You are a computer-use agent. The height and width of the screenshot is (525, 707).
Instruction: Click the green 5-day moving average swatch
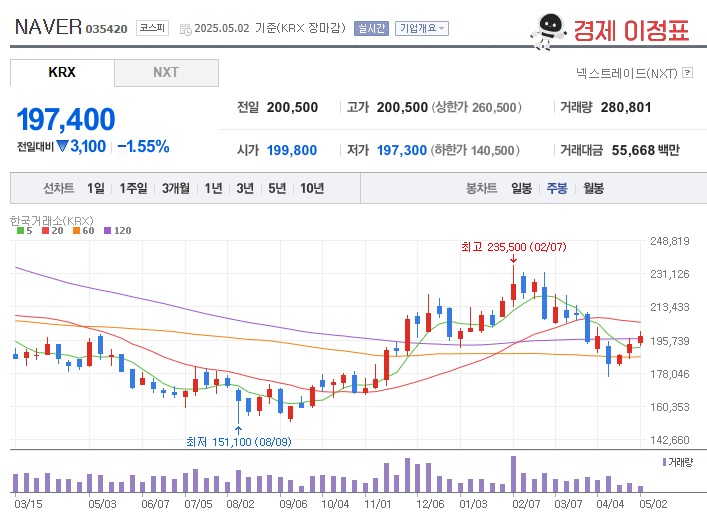pos(20,230)
